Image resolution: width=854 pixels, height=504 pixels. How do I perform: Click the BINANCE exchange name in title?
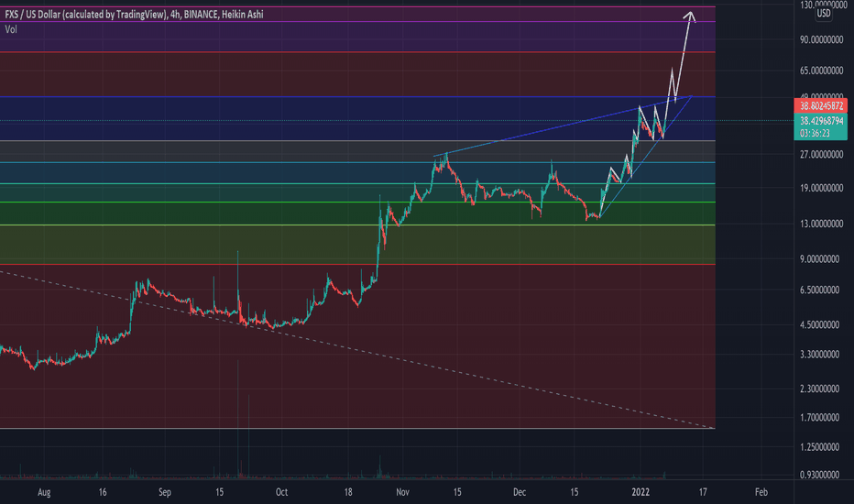[201, 14]
